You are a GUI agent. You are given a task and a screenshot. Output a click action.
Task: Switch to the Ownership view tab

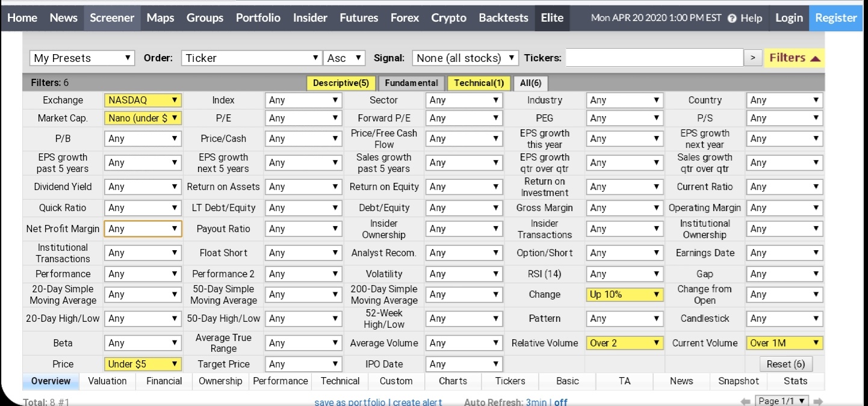click(x=220, y=381)
